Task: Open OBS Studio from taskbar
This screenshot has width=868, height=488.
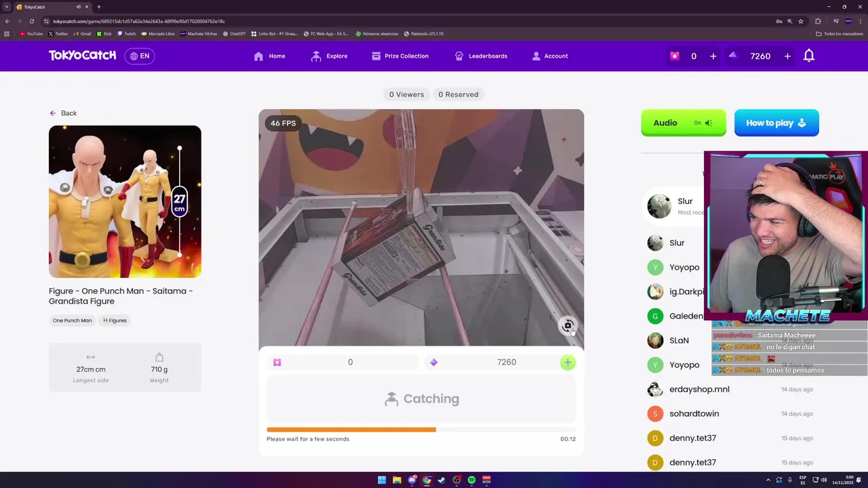Action: 456,480
